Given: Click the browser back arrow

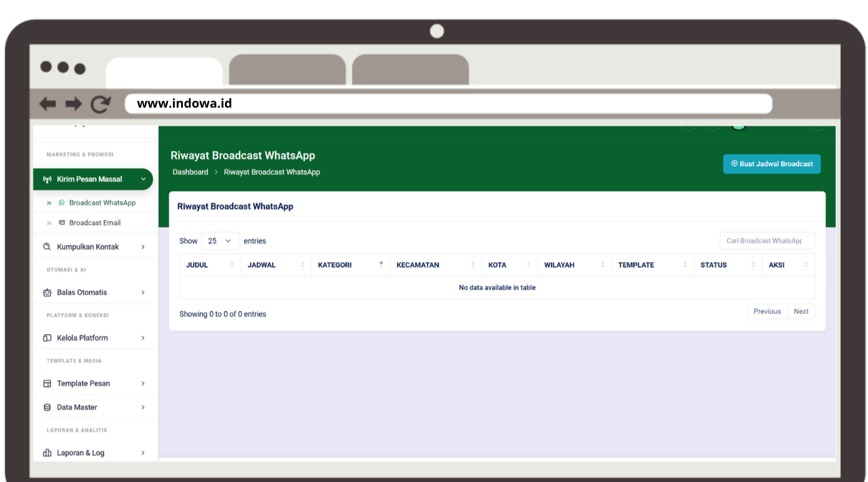Looking at the screenshot, I should [47, 104].
